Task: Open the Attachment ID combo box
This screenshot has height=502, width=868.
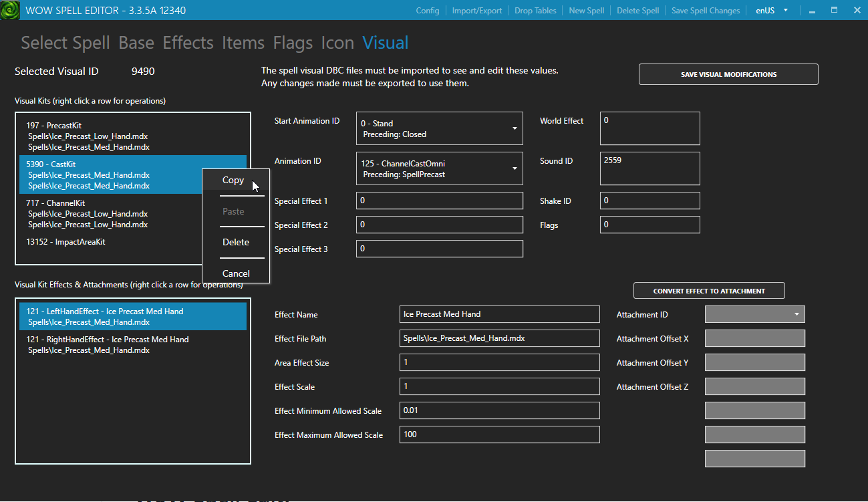Action: point(754,314)
